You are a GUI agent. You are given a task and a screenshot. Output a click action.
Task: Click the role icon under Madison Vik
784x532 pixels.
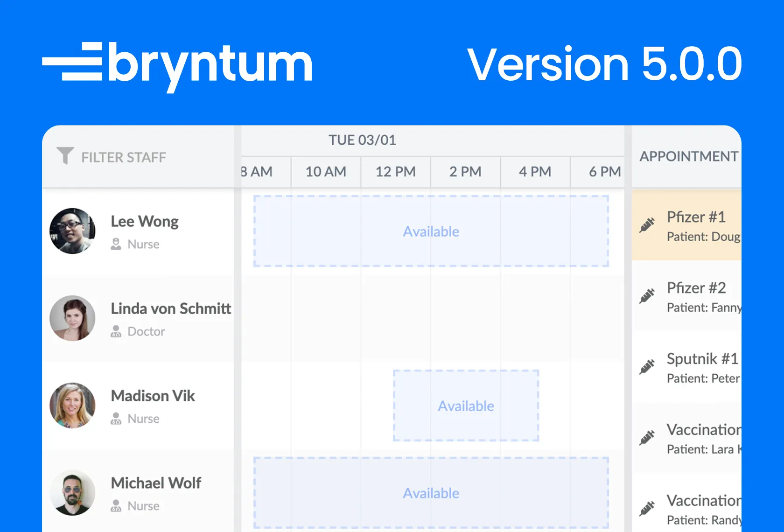(116, 419)
